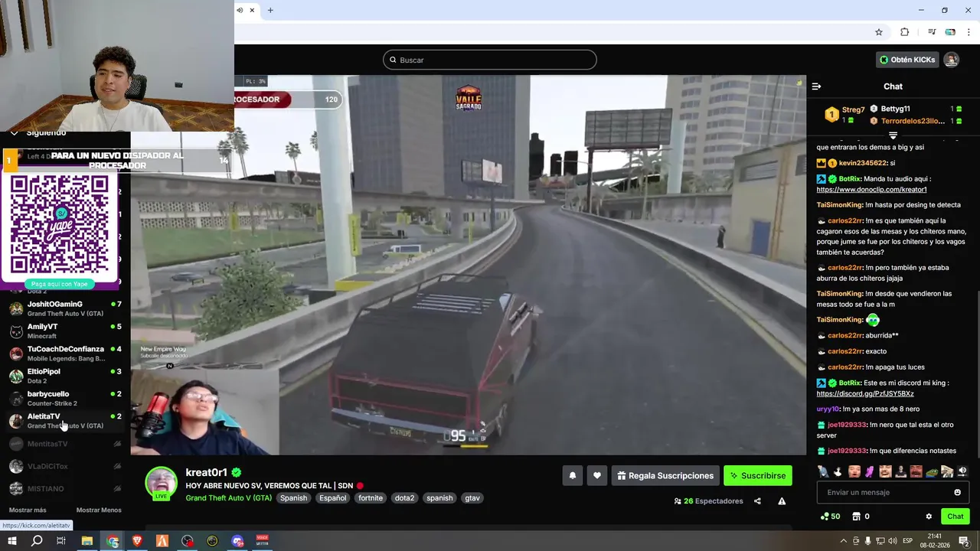Viewport: 980px width, 551px height.
Task: Toggle stream notifications bell icon
Action: [x=572, y=475]
